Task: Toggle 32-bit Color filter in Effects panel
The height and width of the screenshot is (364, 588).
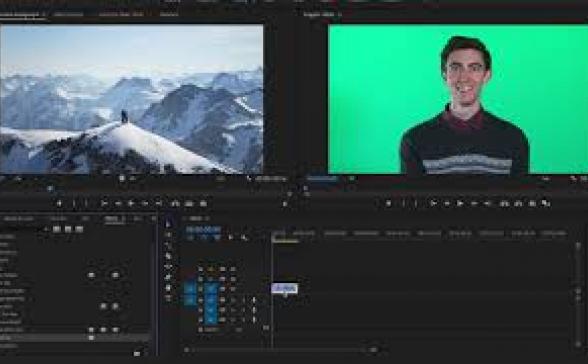Action: (68, 229)
